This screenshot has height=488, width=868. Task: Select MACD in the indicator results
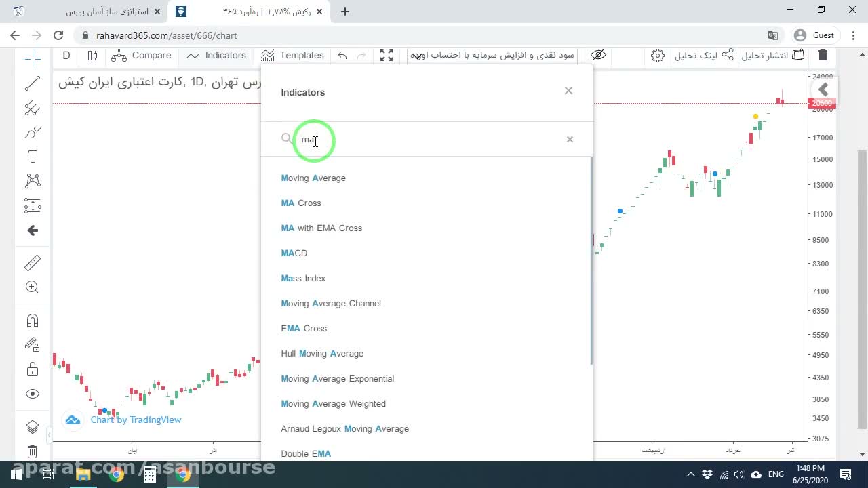click(x=294, y=253)
